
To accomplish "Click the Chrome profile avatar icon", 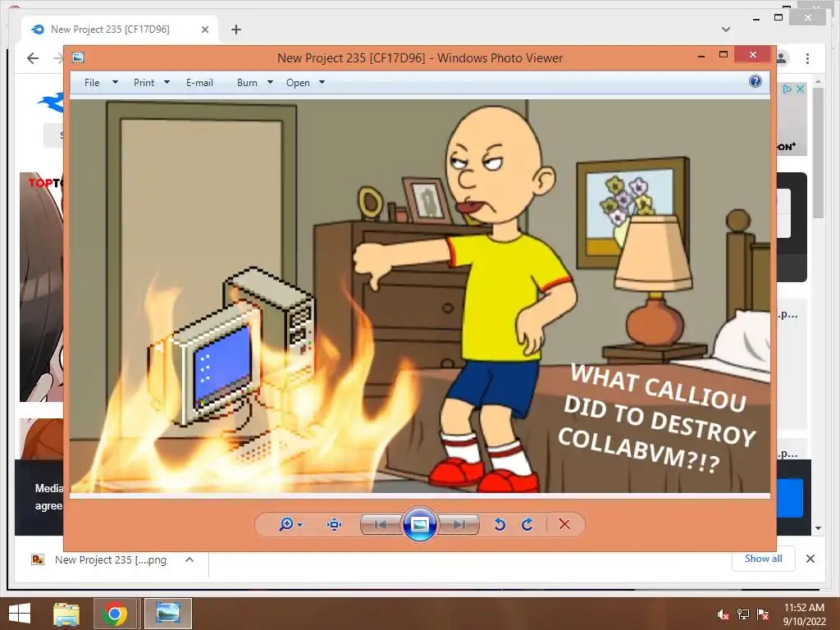I will coord(782,58).
